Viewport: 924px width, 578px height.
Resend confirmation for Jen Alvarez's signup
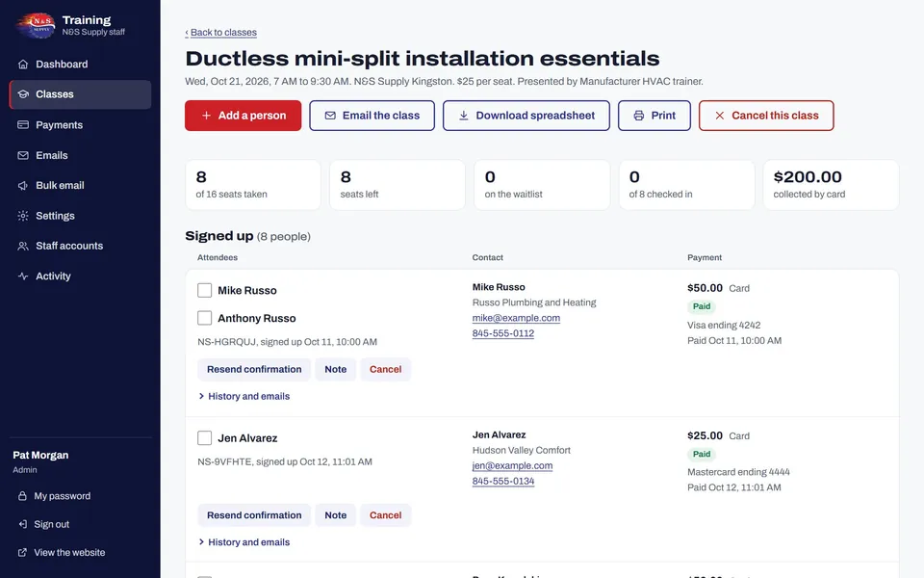(x=254, y=514)
